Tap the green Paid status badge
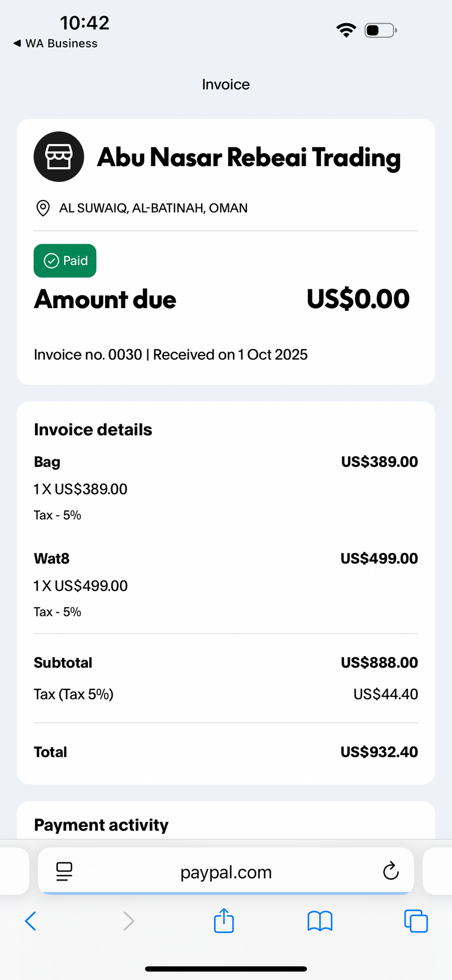Viewport: 452px width, 980px height. tap(65, 261)
